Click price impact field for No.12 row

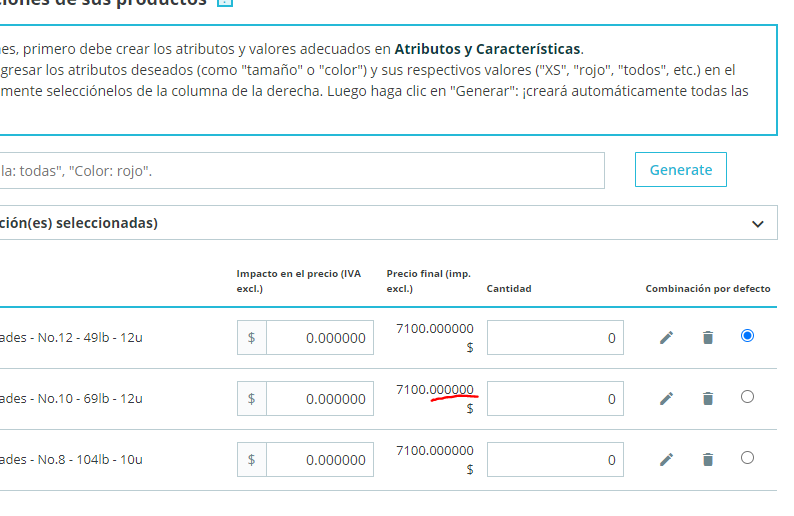[320, 338]
